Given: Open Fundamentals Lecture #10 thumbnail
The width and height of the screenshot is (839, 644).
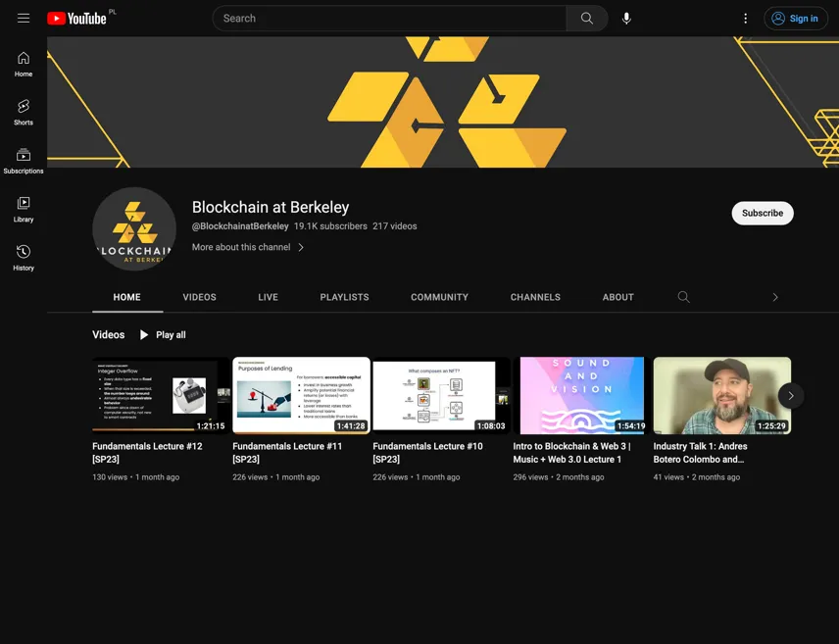Looking at the screenshot, I should click(441, 396).
